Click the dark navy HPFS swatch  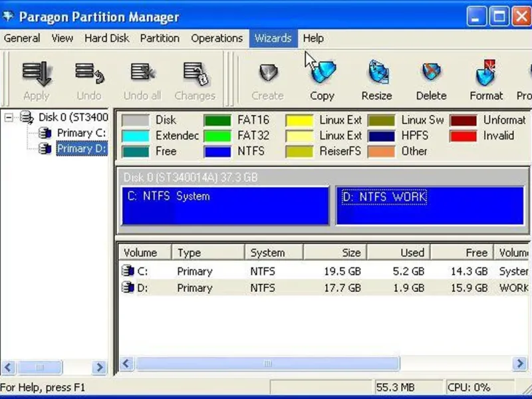(x=381, y=136)
